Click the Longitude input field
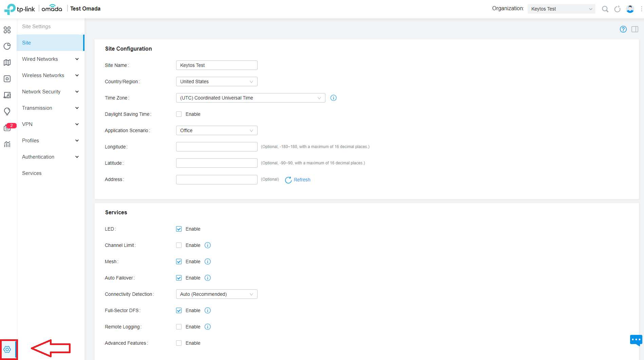Screen dimensions: 644x360 point(217,147)
